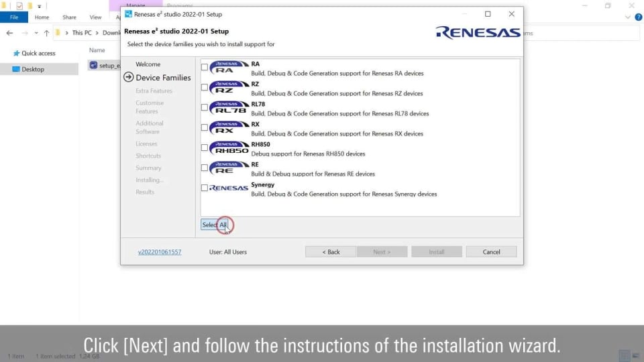
Task: Check the RA device family checkbox
Action: tap(204, 67)
